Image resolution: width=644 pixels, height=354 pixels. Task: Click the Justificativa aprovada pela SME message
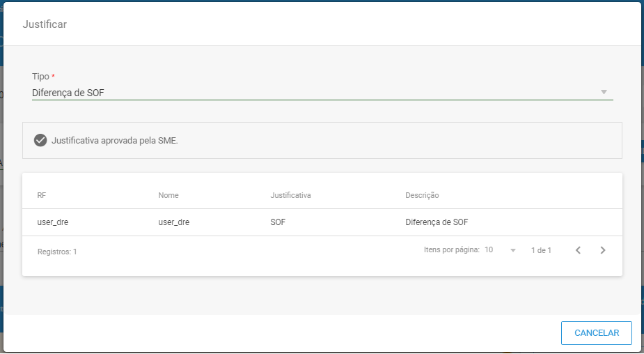pyautogui.click(x=115, y=141)
